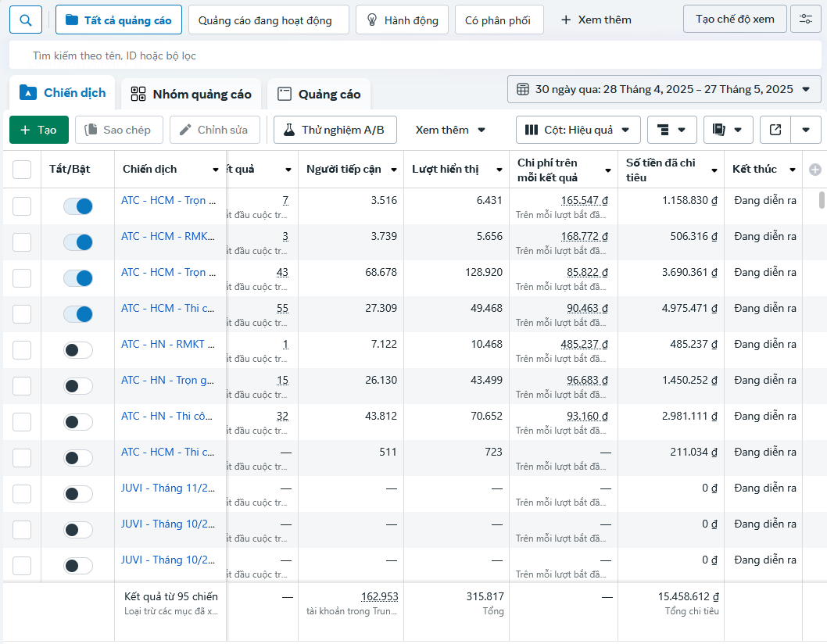
Task: Switch on the ATC - HN - Thi cô campaign
Action: pyautogui.click(x=78, y=422)
